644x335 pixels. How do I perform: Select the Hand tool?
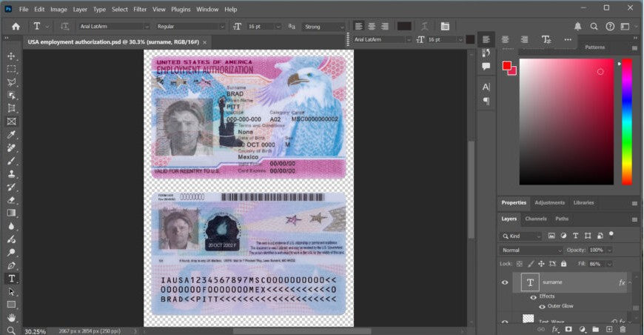point(12,318)
